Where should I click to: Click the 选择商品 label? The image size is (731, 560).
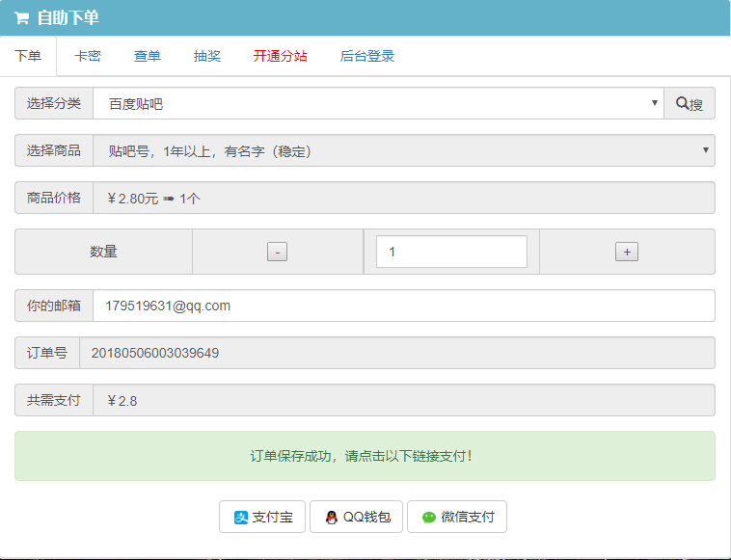54,150
